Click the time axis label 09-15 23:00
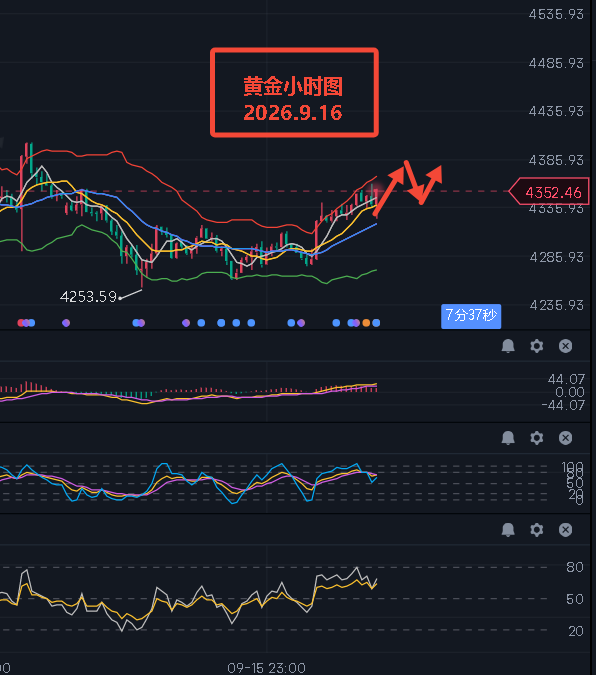 tap(267, 668)
